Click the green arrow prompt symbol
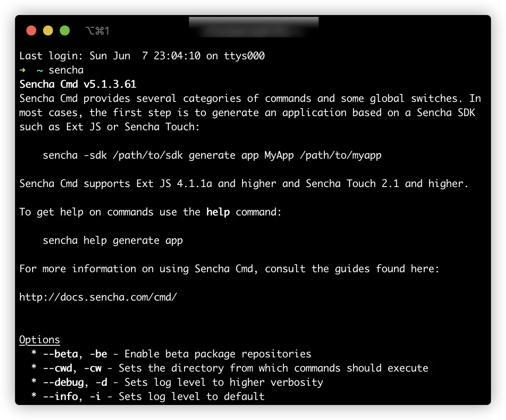Viewport: 506px width, 420px height. coord(23,70)
